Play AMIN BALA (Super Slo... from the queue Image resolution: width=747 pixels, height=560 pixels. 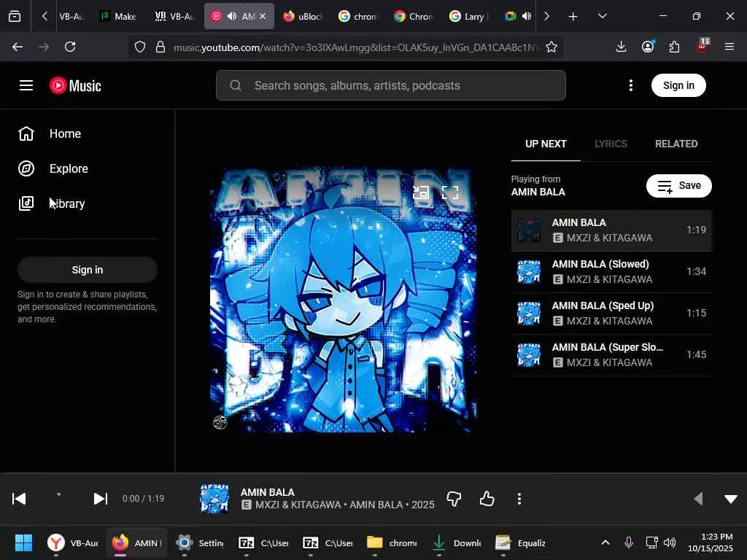coord(612,355)
